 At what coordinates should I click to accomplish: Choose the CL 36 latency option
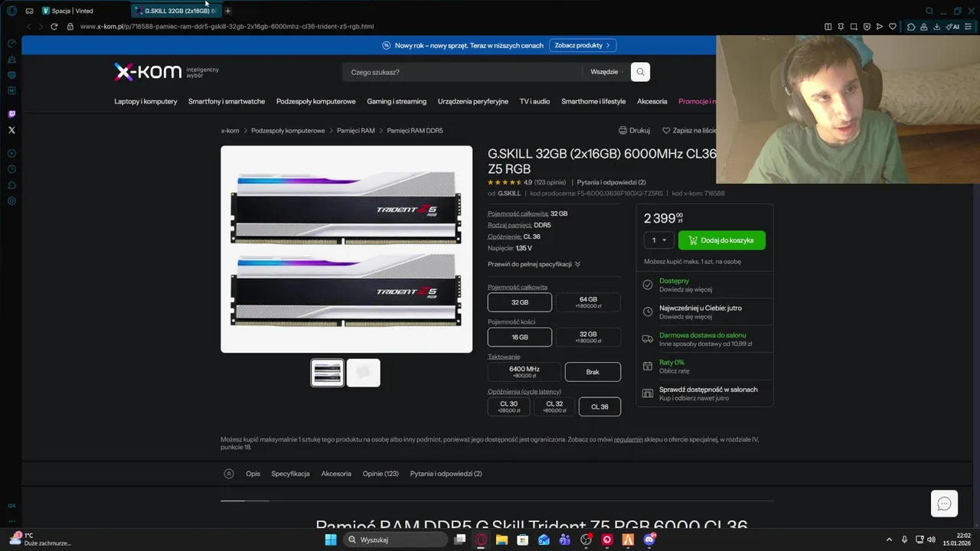[599, 406]
